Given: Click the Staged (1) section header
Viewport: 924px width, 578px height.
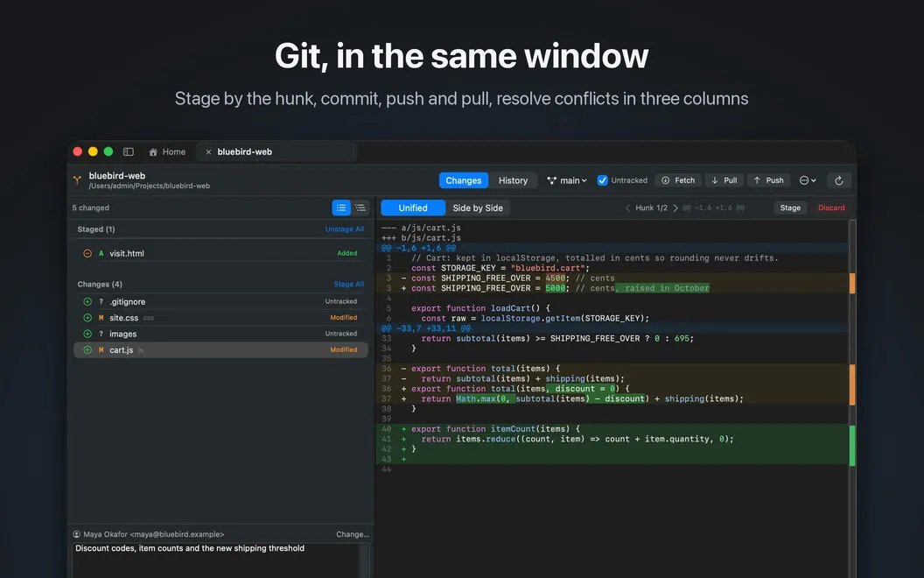Looking at the screenshot, I should [96, 229].
